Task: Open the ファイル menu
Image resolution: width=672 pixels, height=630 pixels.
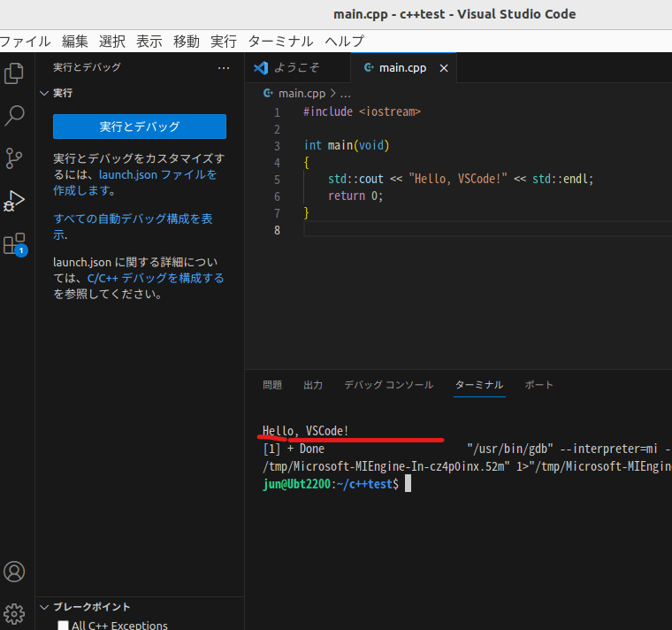Action: (x=26, y=42)
